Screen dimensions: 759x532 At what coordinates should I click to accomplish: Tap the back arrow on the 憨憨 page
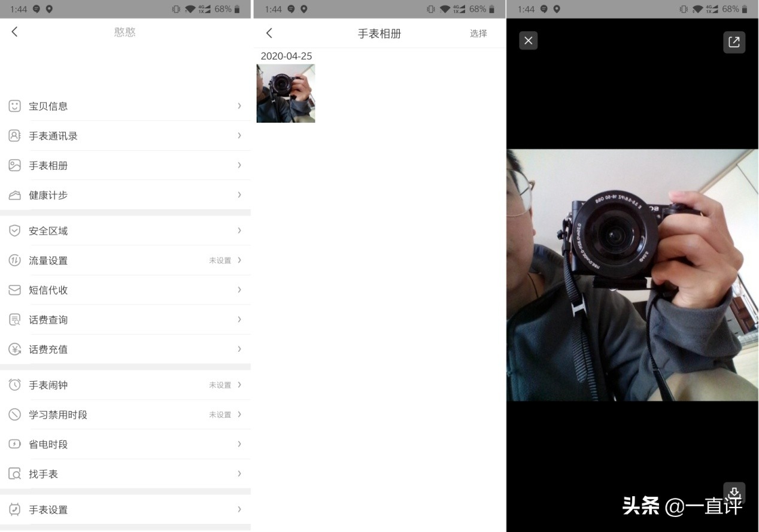pyautogui.click(x=14, y=32)
